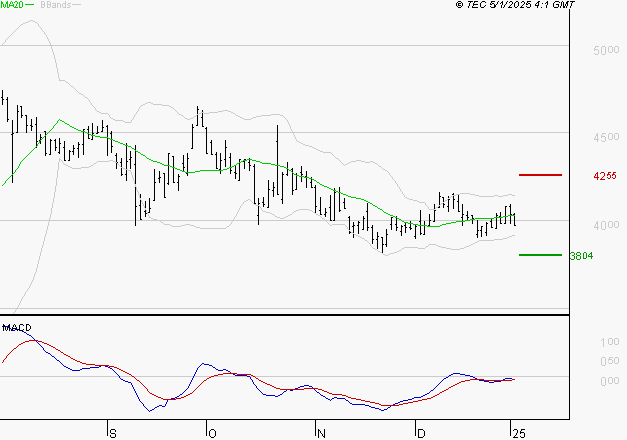627x440 pixels.
Task: Click the 5000 price axis label
Action: coord(606,50)
